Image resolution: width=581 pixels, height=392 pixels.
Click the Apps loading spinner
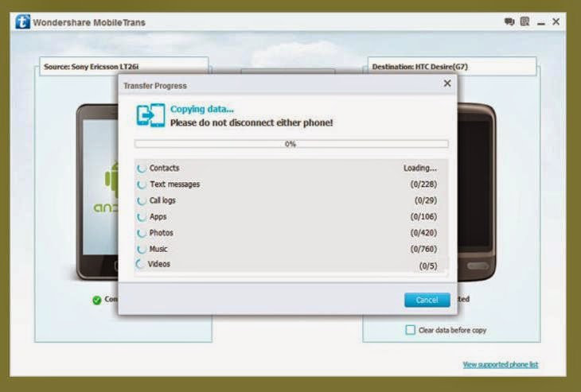[141, 217]
